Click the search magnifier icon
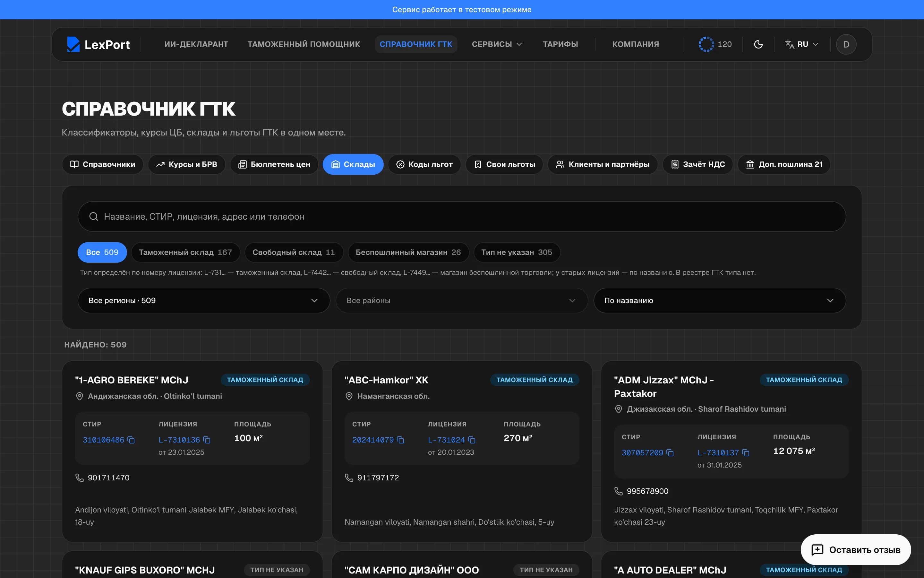924x578 pixels. [x=94, y=216]
